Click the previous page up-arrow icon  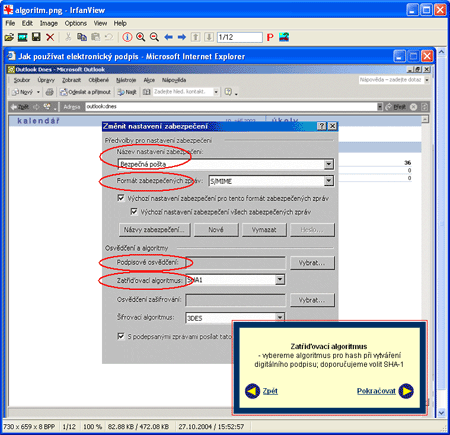195,37
